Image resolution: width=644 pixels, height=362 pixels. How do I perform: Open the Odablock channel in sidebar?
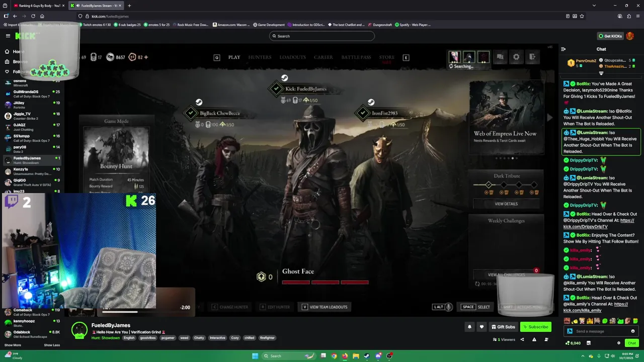point(31,334)
